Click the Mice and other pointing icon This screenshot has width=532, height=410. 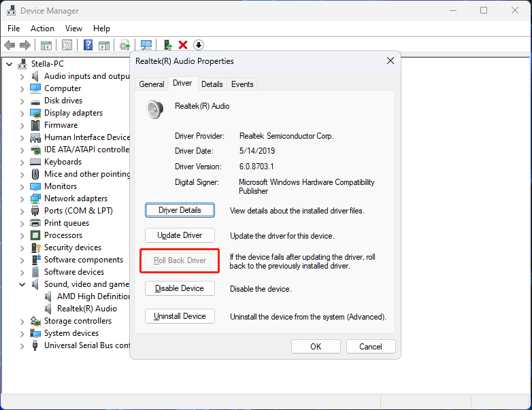tap(35, 174)
